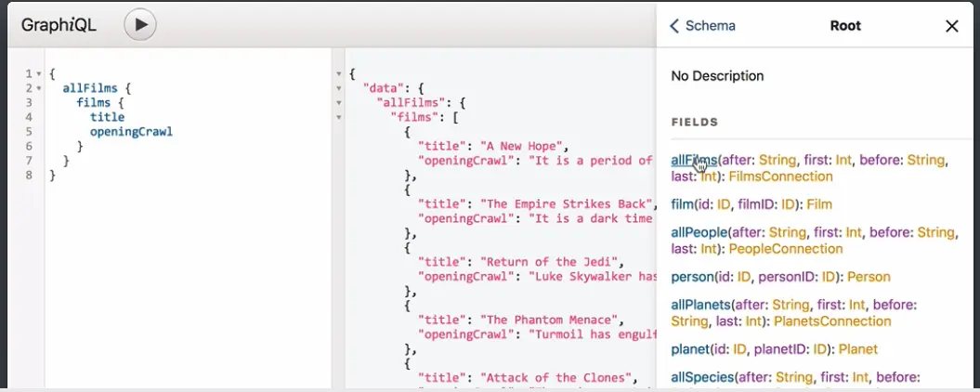Click the ID type of film's id argument
Image resolution: width=980 pixels, height=392 pixels.
click(722, 204)
